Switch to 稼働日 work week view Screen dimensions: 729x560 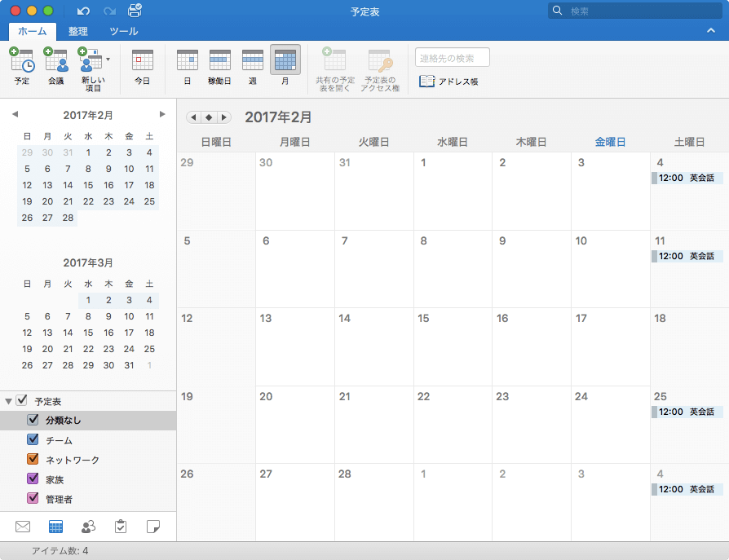pos(219,67)
